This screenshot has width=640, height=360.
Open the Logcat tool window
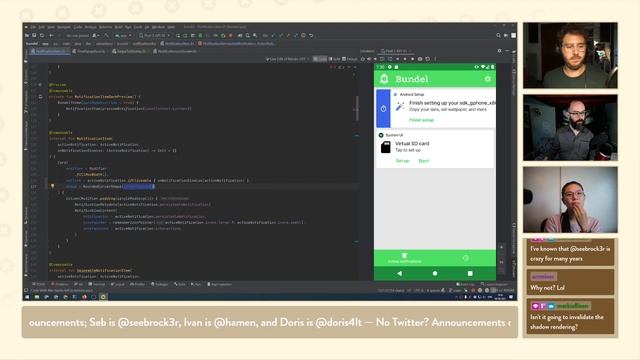pyautogui.click(x=118, y=284)
